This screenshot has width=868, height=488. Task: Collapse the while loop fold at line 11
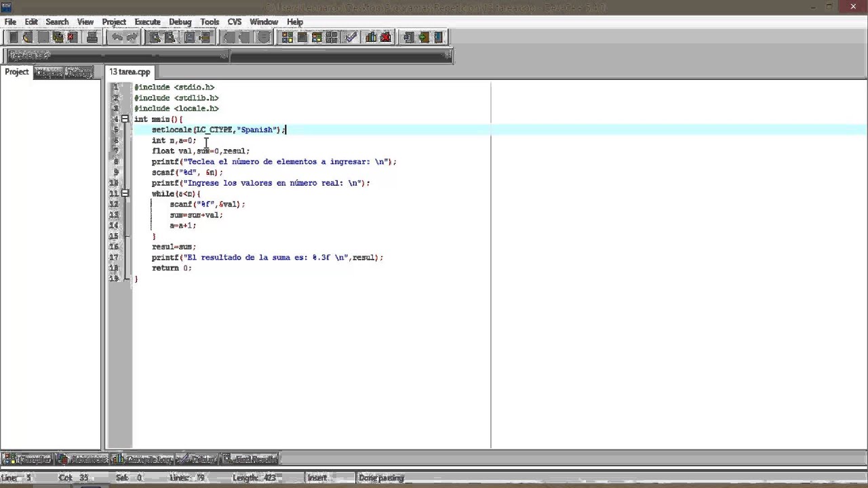tap(125, 193)
